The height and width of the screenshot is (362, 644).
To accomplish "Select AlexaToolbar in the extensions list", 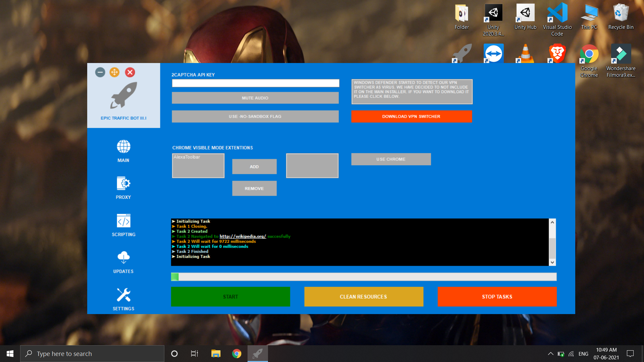I will tap(187, 157).
